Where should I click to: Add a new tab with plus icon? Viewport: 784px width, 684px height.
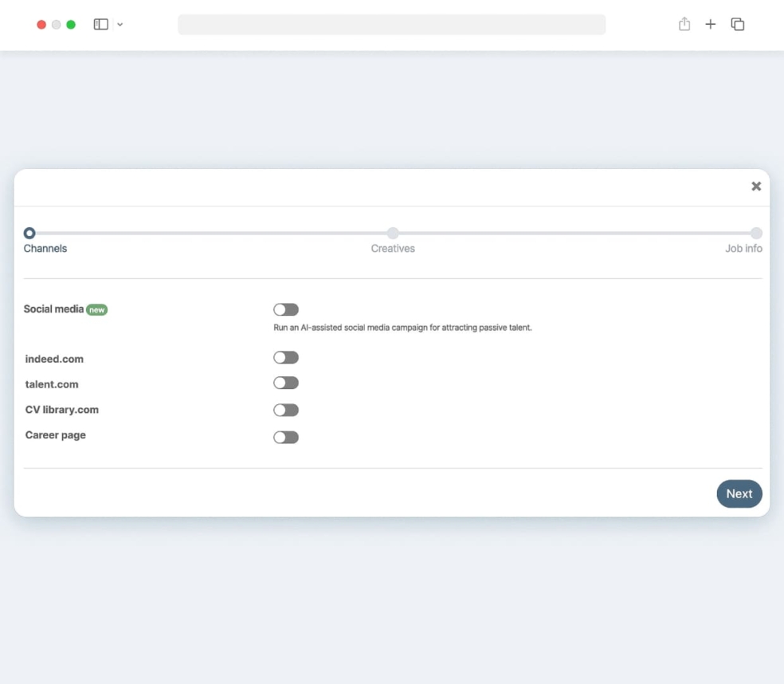coord(711,24)
